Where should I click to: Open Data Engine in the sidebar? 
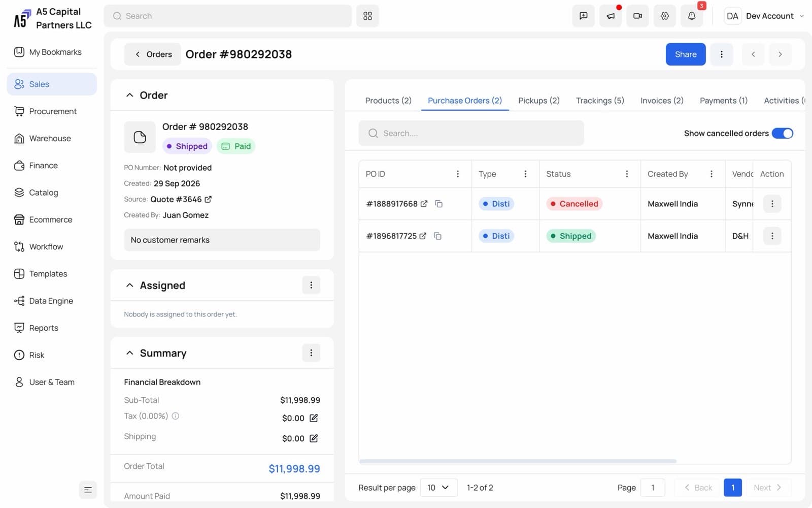(52, 301)
